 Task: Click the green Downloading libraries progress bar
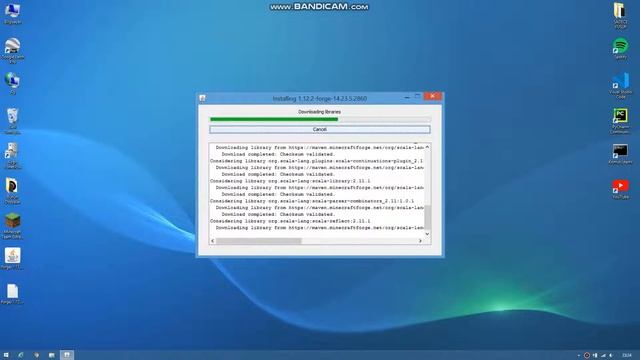[320, 119]
